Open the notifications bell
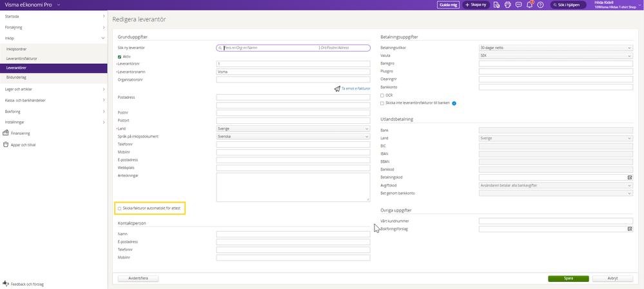 coord(529,5)
